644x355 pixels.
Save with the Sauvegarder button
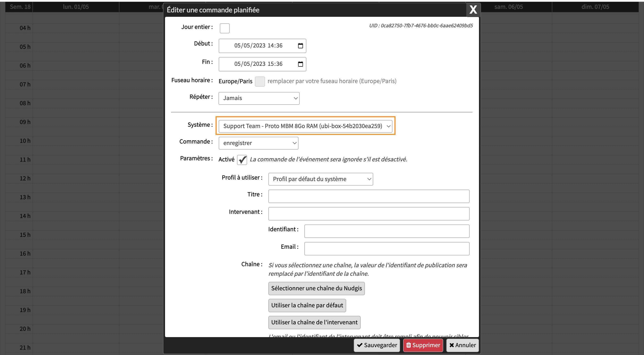point(377,345)
